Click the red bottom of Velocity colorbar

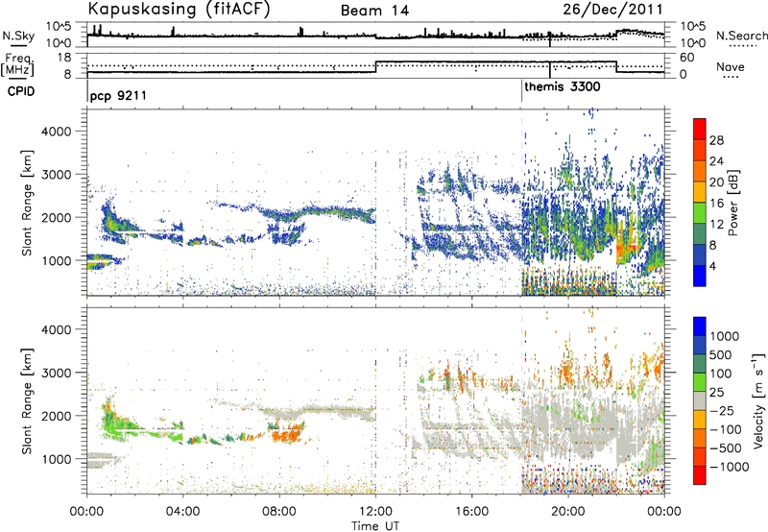point(700,475)
